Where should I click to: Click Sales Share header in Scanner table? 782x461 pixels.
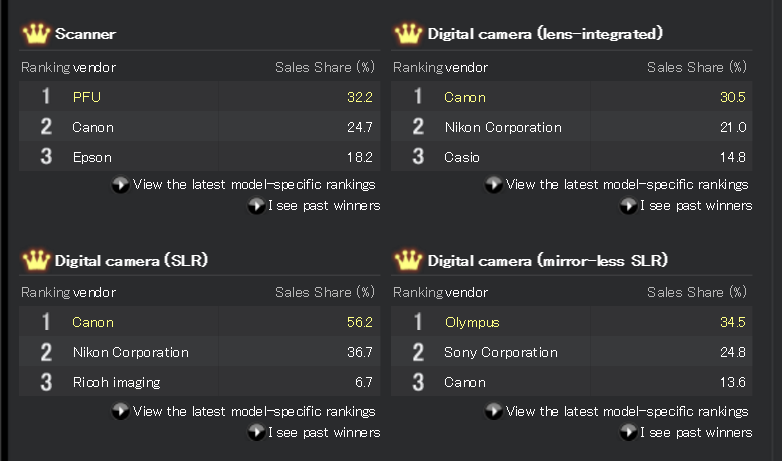pos(324,67)
